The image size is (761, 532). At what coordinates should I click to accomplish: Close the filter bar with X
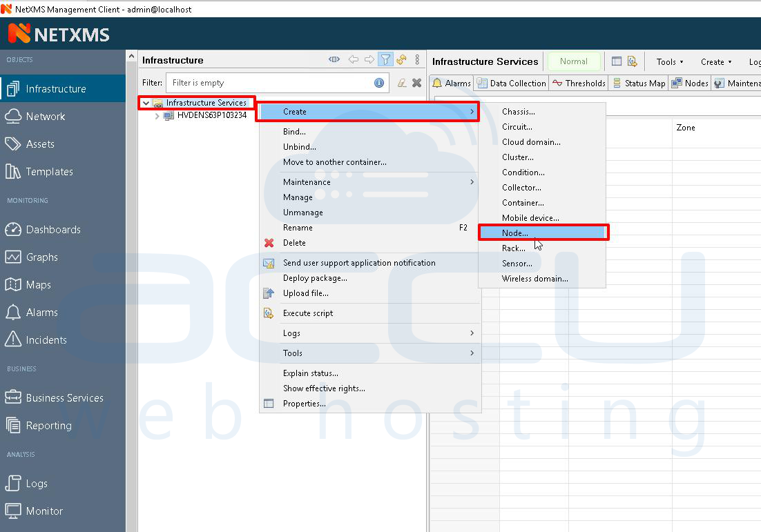click(x=417, y=83)
